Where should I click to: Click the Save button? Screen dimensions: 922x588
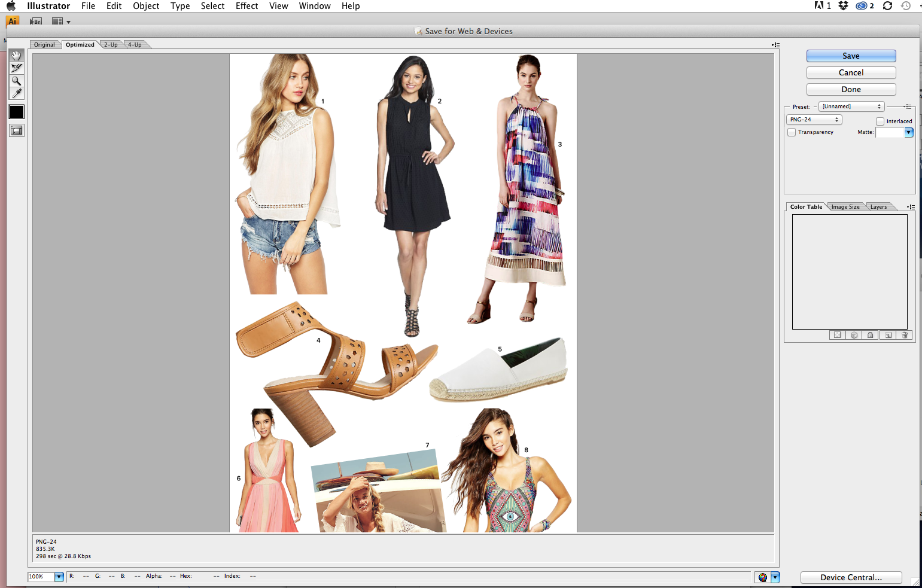[851, 56]
